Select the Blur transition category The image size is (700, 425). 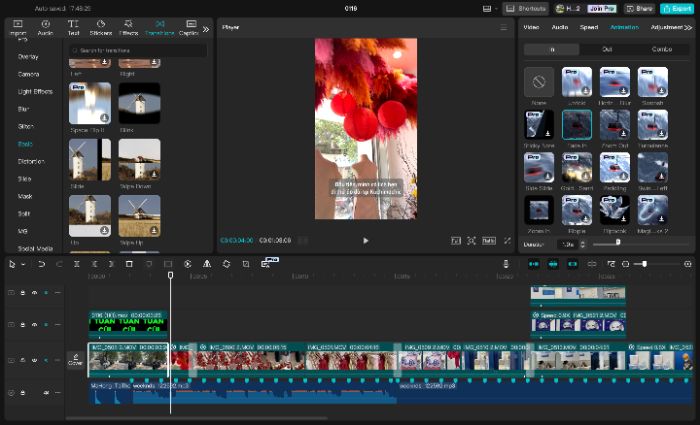coord(23,109)
